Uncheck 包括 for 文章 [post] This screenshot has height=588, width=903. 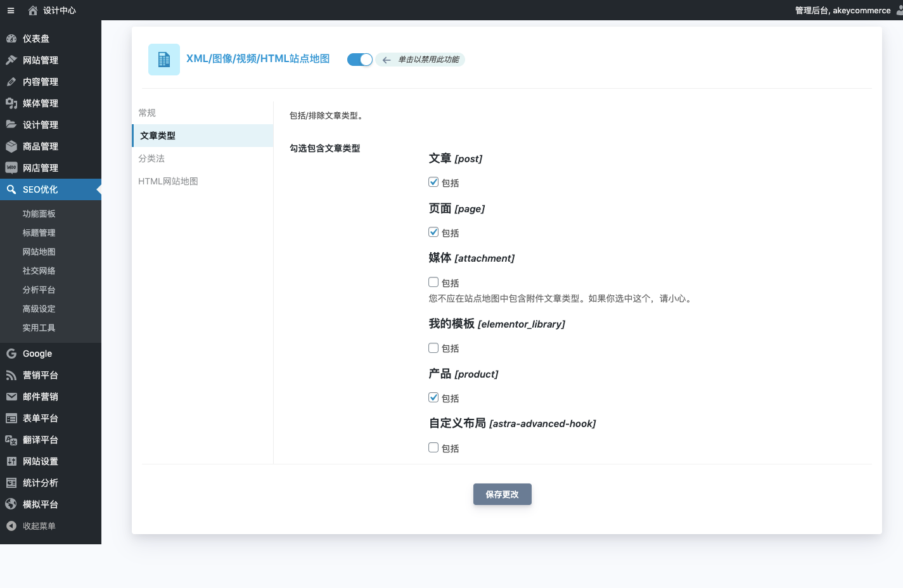point(433,182)
